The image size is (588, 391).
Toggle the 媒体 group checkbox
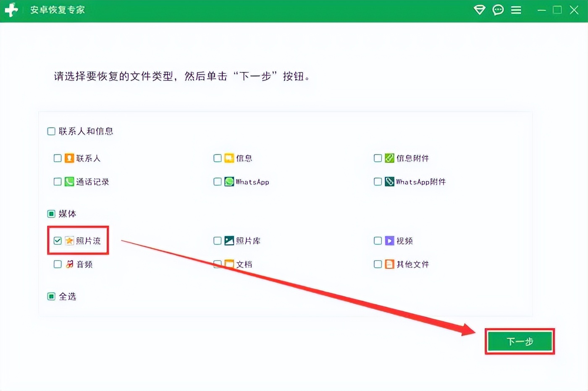click(51, 214)
